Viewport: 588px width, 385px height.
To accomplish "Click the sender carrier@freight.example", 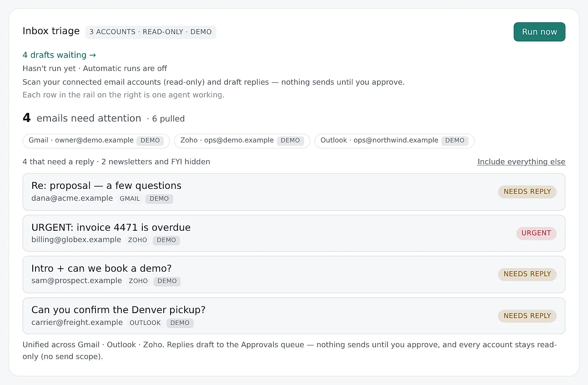I will [x=77, y=323].
